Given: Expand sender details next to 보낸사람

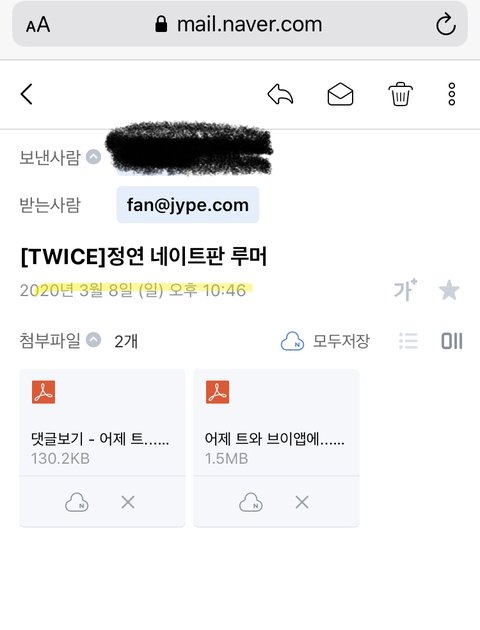Looking at the screenshot, I should point(94,157).
